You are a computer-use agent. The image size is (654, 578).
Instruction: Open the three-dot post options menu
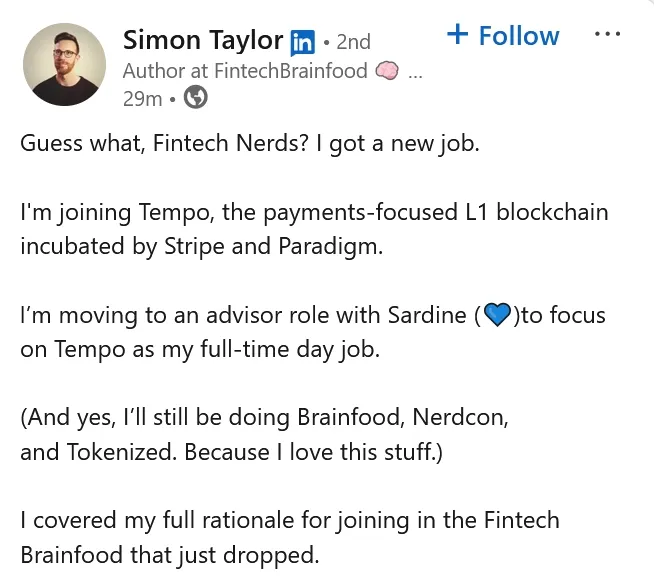tap(607, 34)
